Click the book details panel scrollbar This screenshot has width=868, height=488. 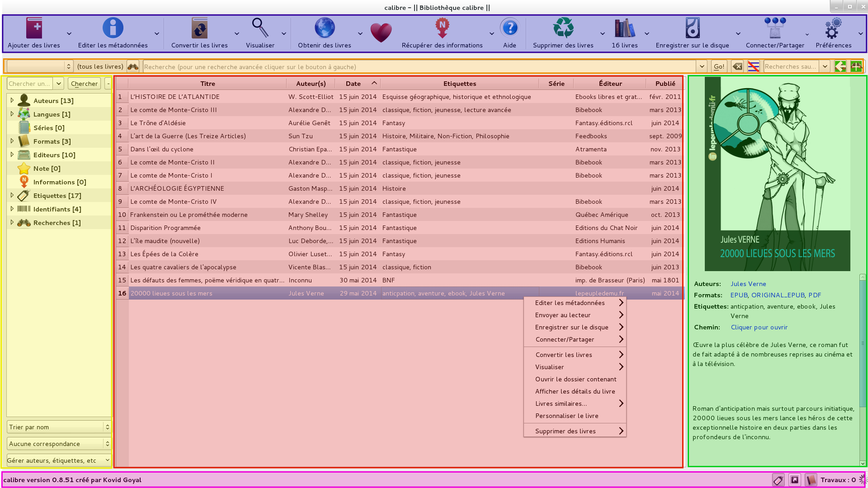(x=863, y=343)
